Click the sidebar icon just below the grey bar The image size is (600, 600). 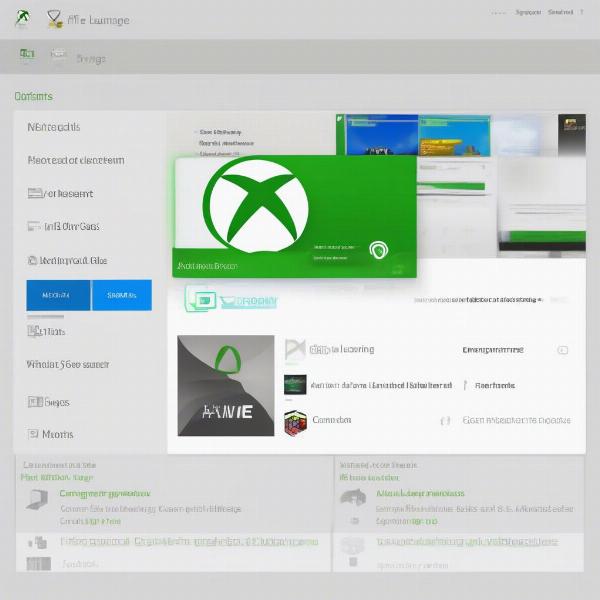[x=34, y=331]
